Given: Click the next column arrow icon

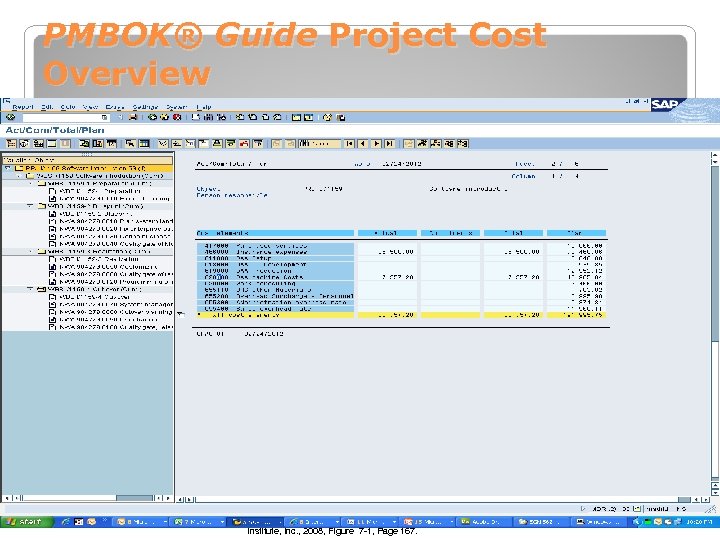Looking at the screenshot, I should click(x=376, y=144).
